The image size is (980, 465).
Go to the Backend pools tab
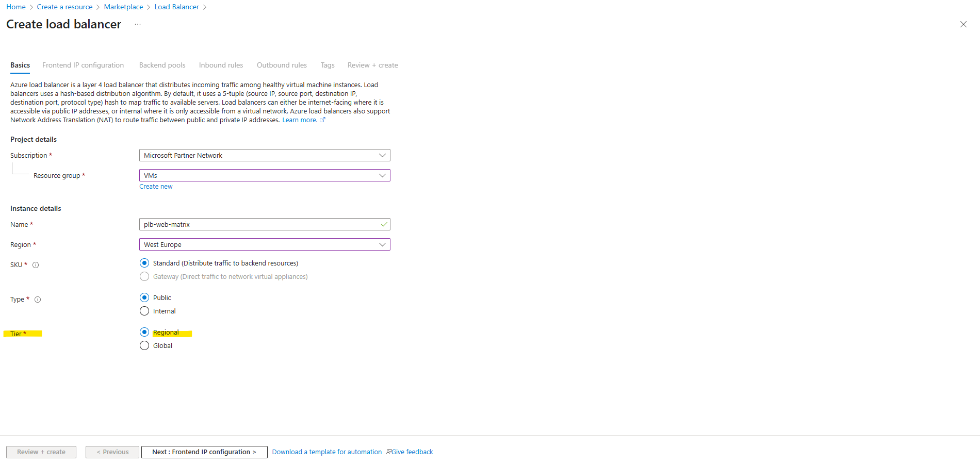162,65
